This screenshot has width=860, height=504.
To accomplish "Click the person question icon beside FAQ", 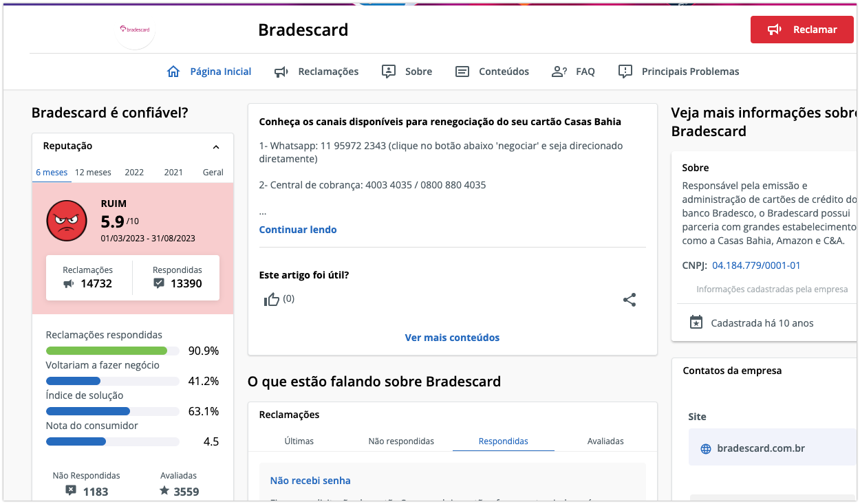I will point(559,72).
